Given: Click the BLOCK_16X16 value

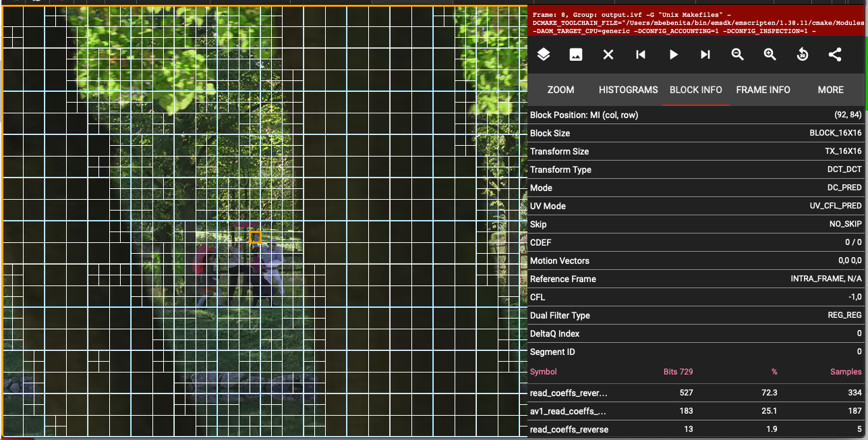Looking at the screenshot, I should click(x=836, y=134).
